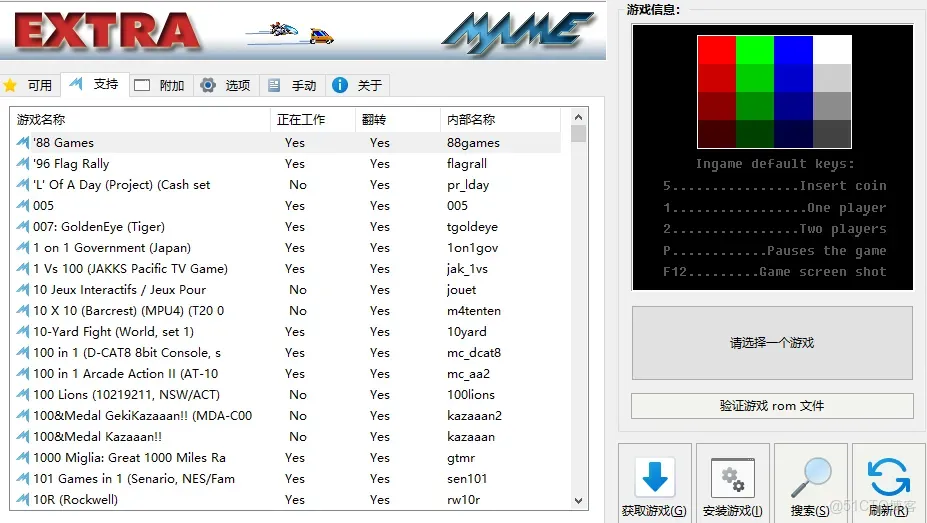Click the scrollbar down arrow of game list
927x523 pixels.
[578, 501]
